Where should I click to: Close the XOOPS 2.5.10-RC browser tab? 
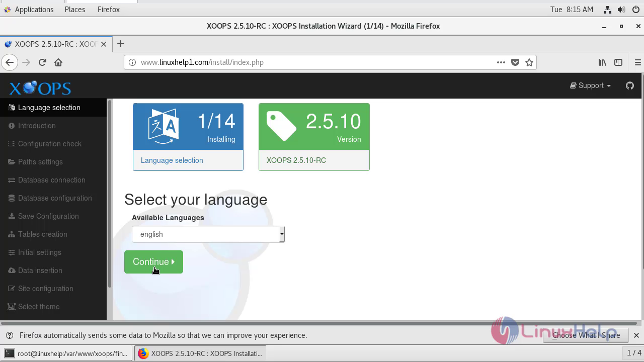pyautogui.click(x=104, y=44)
